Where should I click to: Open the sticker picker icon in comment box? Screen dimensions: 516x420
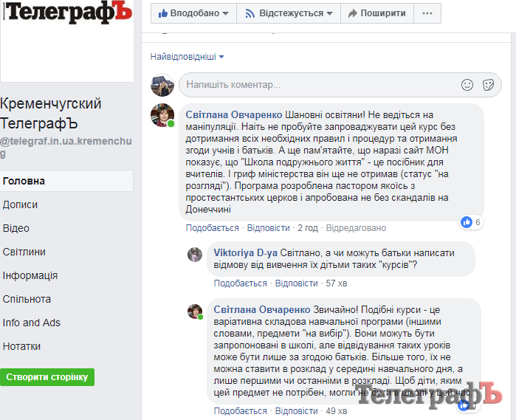(488, 85)
